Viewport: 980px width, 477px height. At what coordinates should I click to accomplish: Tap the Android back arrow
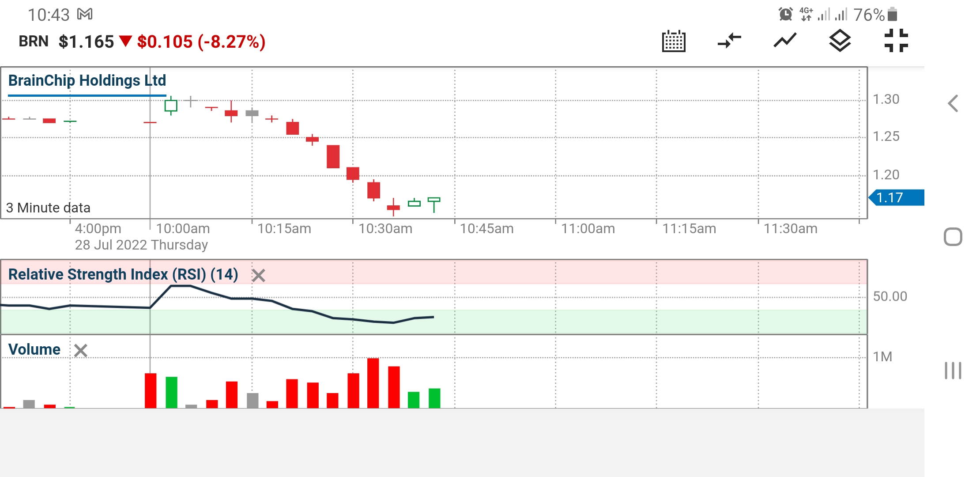click(953, 104)
